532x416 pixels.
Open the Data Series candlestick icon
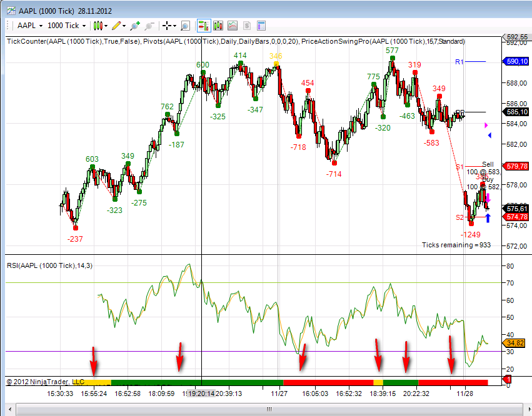click(x=218, y=26)
